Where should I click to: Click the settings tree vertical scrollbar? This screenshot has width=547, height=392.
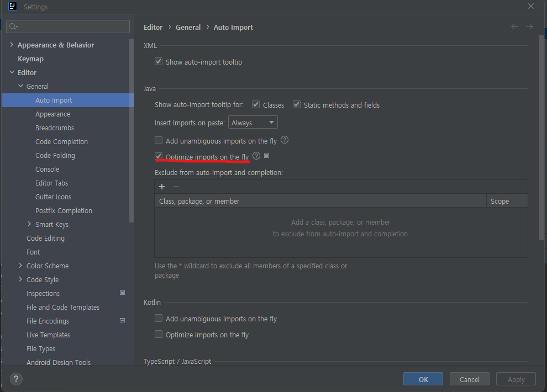(132, 130)
